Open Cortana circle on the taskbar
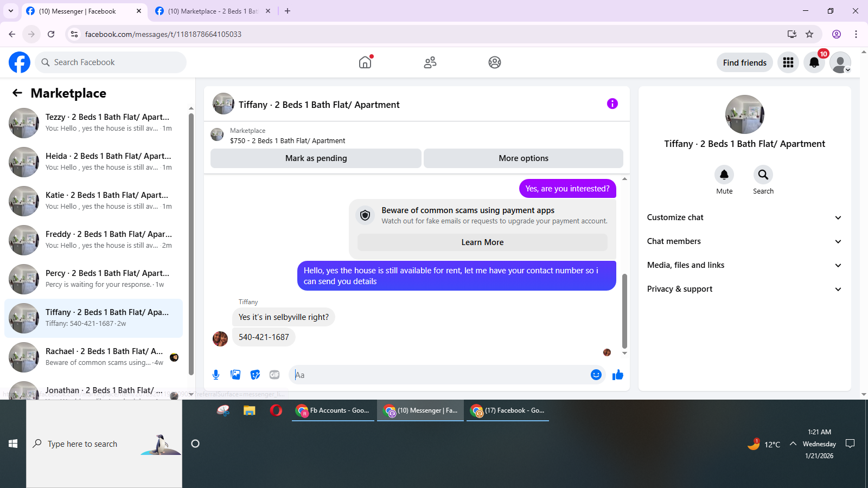The width and height of the screenshot is (868, 488). 195,444
